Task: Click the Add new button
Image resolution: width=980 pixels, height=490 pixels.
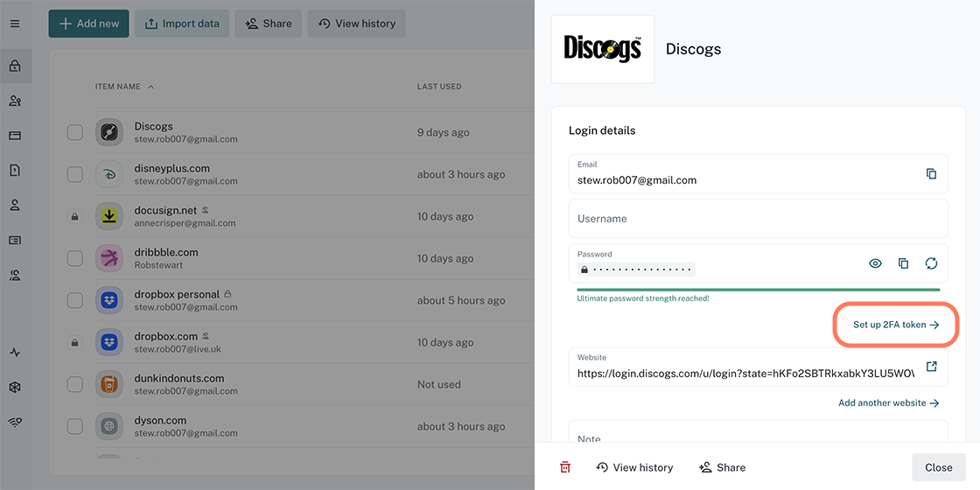Action: [x=88, y=24]
